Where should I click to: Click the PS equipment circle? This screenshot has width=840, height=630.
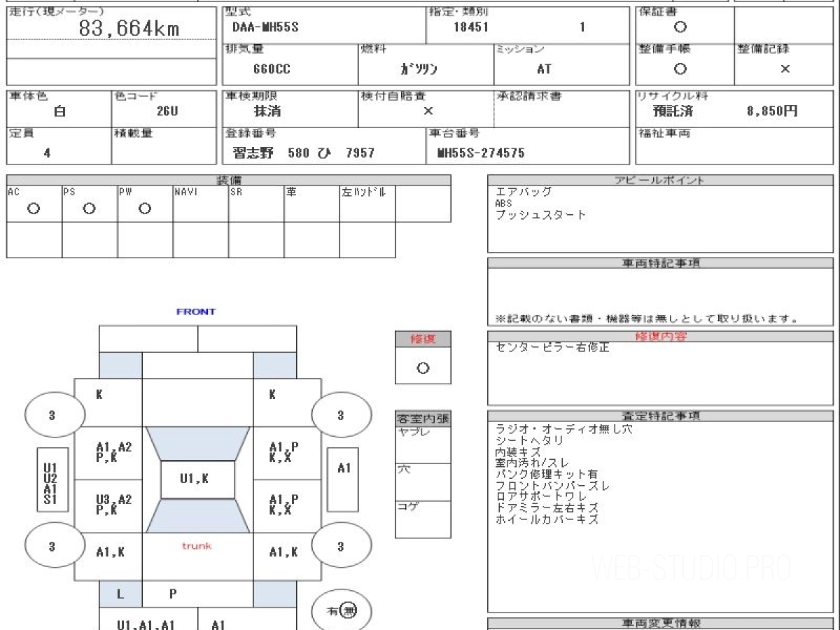tap(89, 209)
